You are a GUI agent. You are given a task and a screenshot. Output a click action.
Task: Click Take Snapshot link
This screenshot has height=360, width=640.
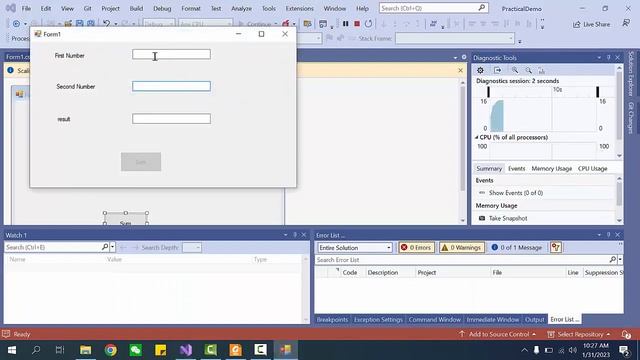[x=508, y=218]
